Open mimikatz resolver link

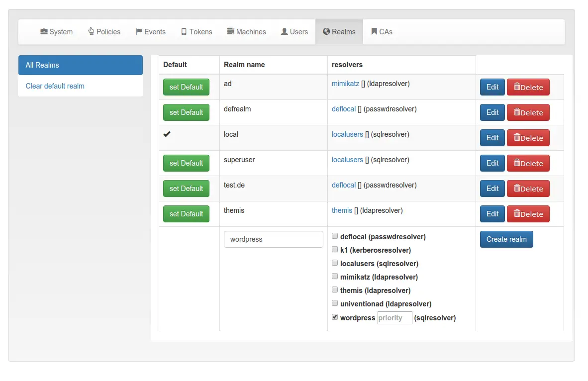pos(345,84)
